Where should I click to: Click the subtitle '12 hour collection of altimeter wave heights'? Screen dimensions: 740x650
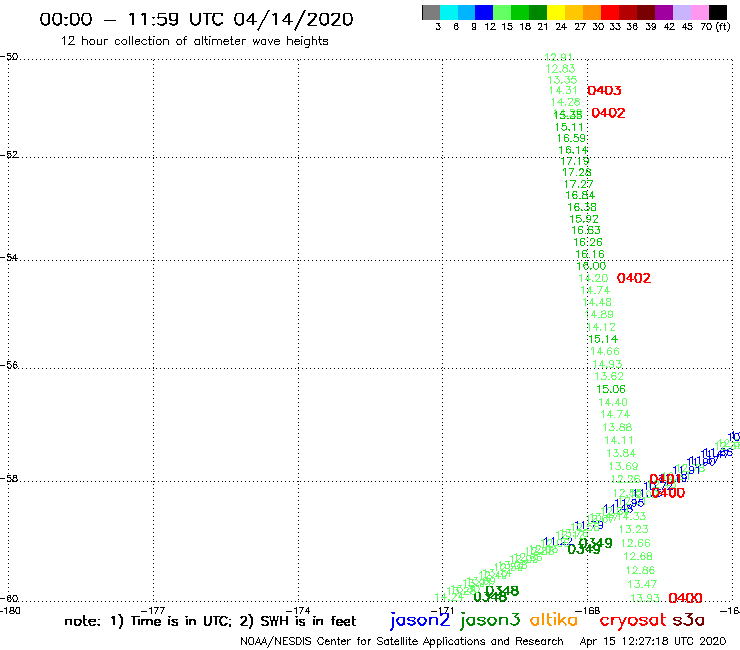pos(194,41)
